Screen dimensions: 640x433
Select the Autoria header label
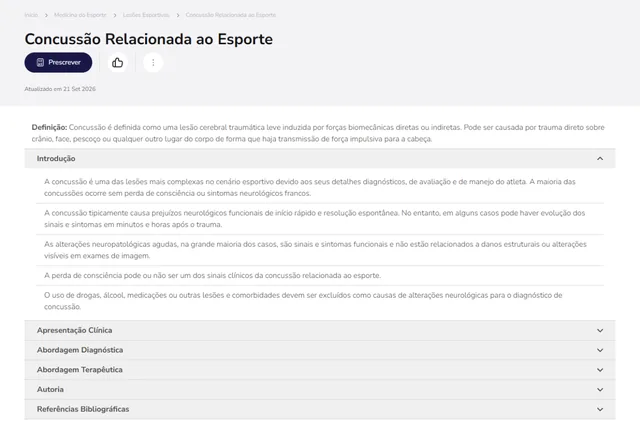(x=50, y=389)
